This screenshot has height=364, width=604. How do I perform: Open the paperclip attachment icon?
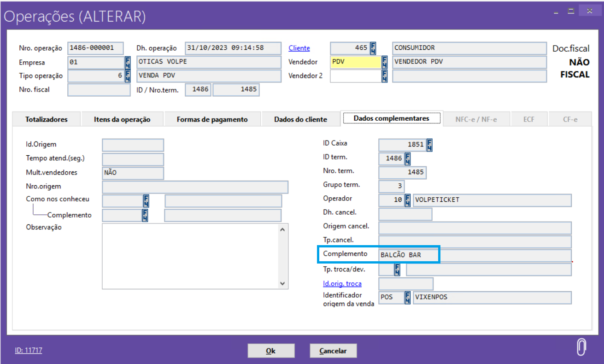581,347
